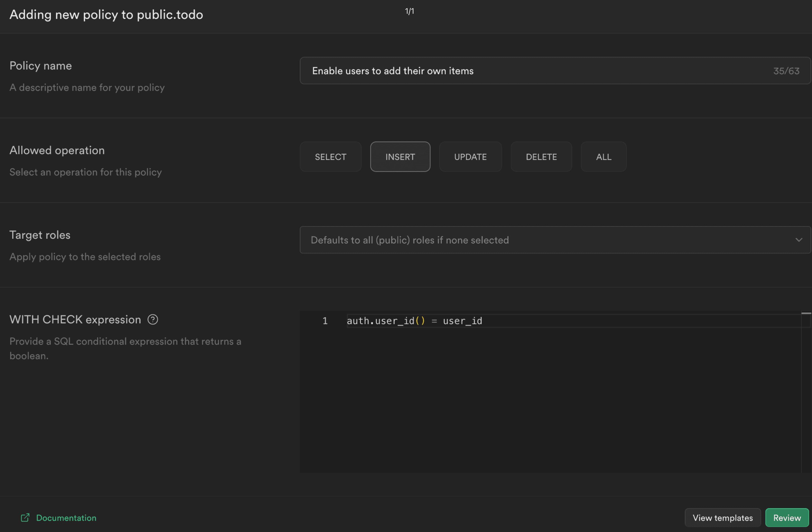Toggle the ALL operation selection
This screenshot has height=532, width=812.
603,156
